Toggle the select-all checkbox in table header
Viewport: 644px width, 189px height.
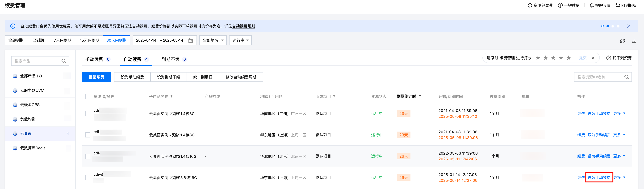[x=88, y=96]
